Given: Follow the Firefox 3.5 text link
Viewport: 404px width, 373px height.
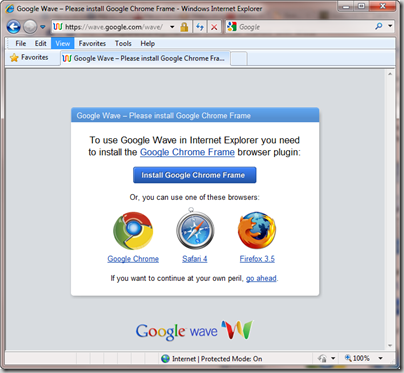Looking at the screenshot, I should [x=257, y=259].
